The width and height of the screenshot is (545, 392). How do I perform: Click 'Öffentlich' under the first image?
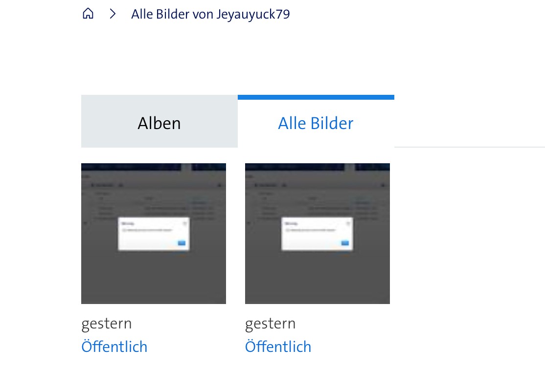click(114, 347)
